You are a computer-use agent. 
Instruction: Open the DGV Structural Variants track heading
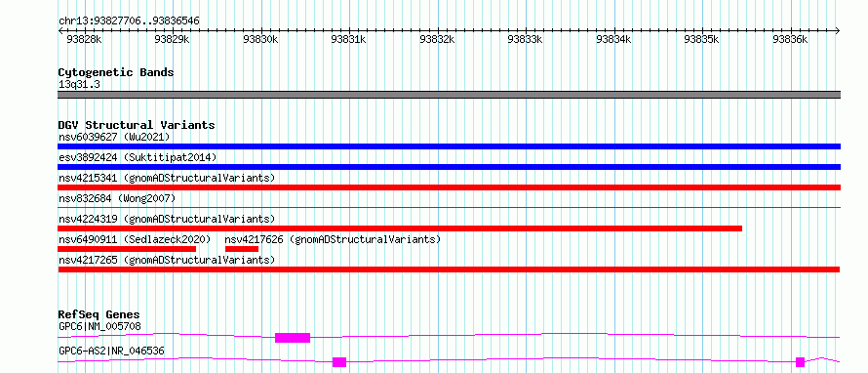click(x=137, y=125)
